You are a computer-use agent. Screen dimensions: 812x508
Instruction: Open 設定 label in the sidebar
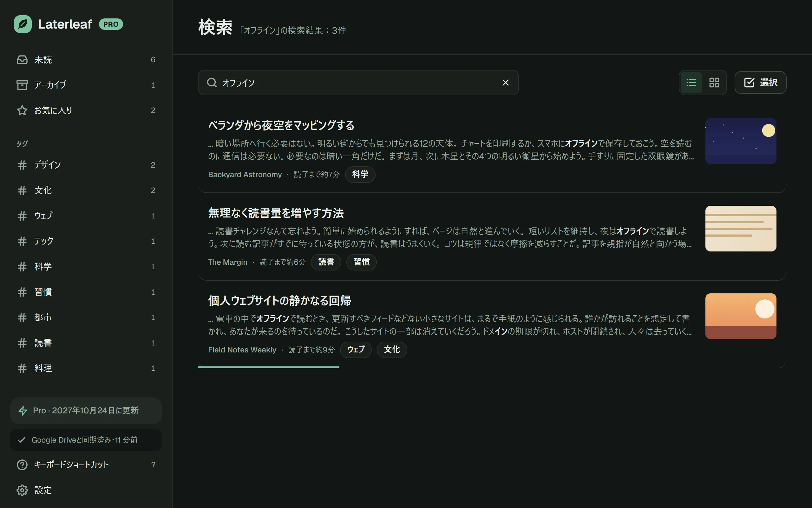click(43, 490)
